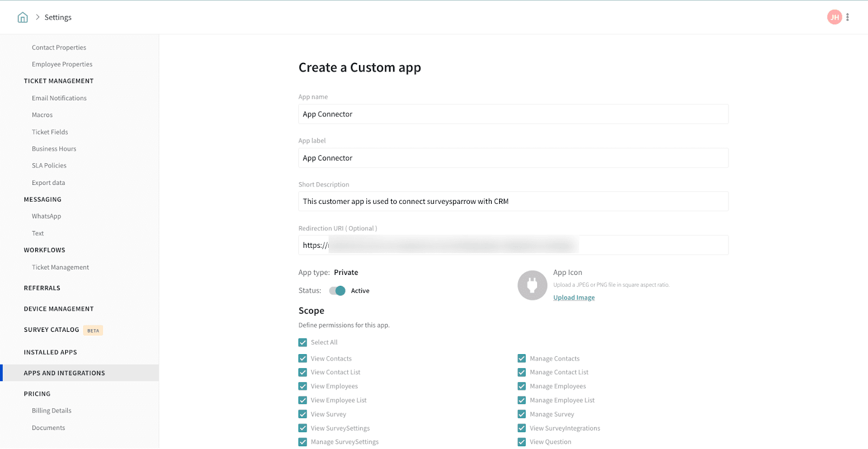Screen dimensions: 868x449
Task: Click the Upload Image link
Action: click(x=573, y=298)
